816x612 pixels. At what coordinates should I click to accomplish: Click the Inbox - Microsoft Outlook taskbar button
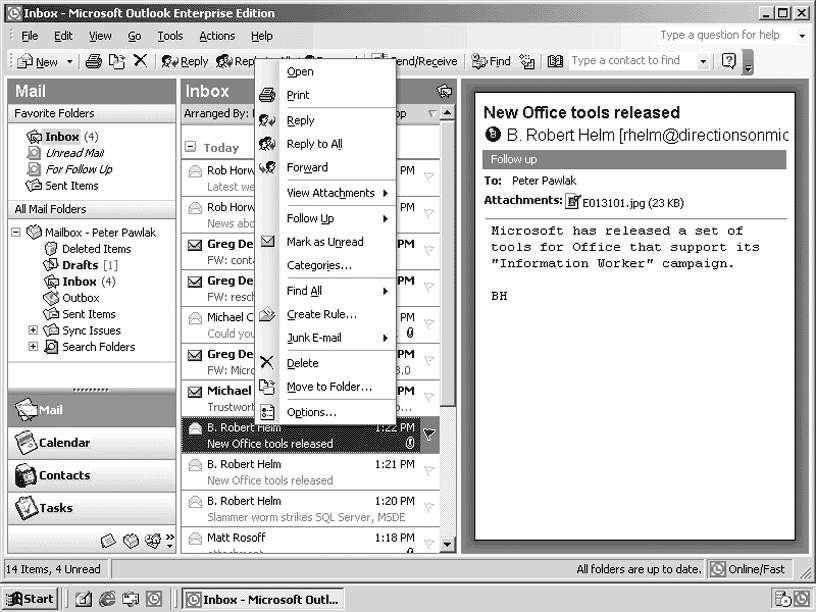click(263, 600)
